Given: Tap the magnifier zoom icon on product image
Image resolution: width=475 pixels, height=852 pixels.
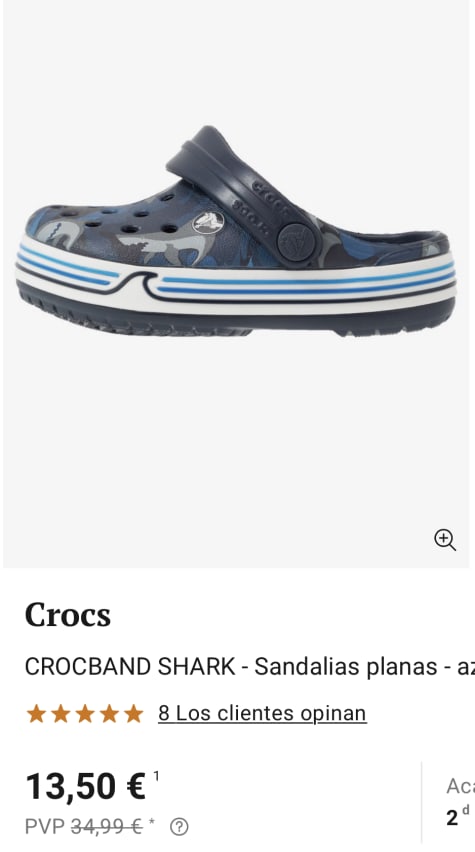Looking at the screenshot, I should click(x=445, y=540).
